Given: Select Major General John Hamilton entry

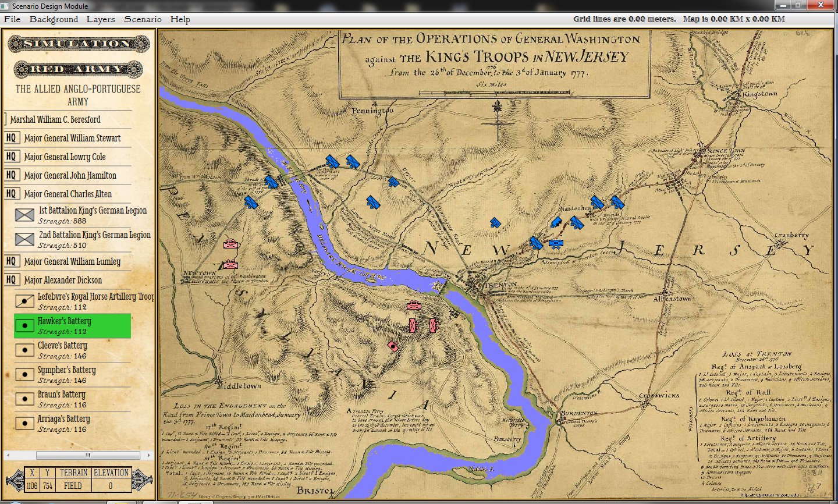Looking at the screenshot, I should tap(70, 175).
